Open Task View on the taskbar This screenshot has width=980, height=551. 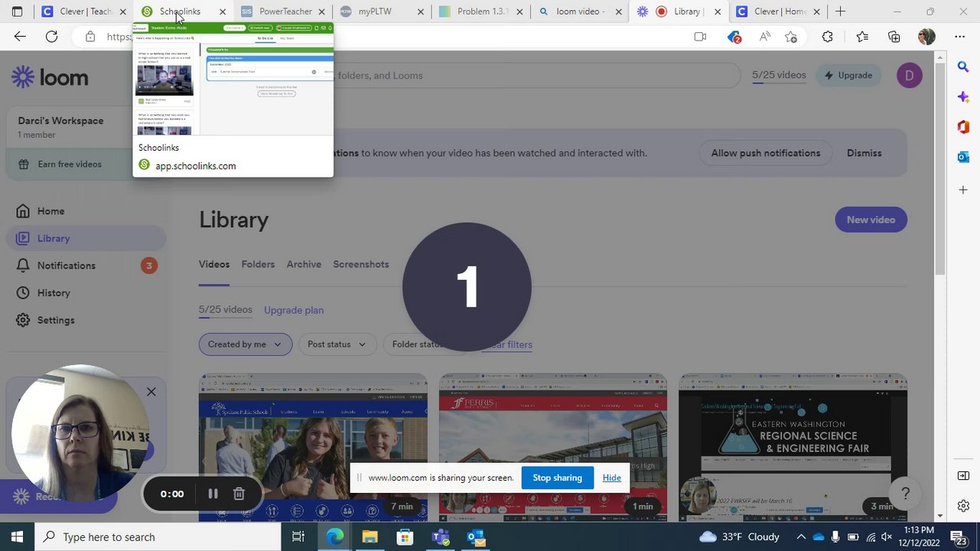(x=298, y=537)
